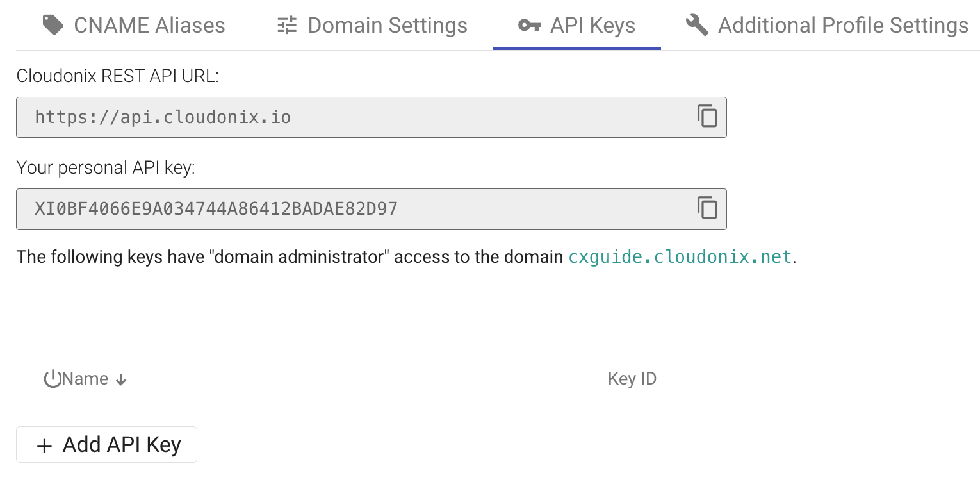
Task: Copy your personal API key
Action: click(707, 208)
